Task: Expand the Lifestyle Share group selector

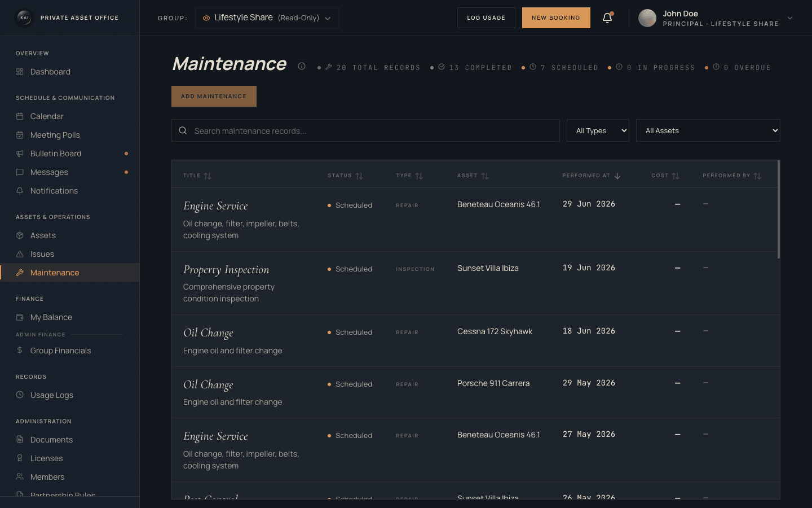Action: pyautogui.click(x=267, y=18)
